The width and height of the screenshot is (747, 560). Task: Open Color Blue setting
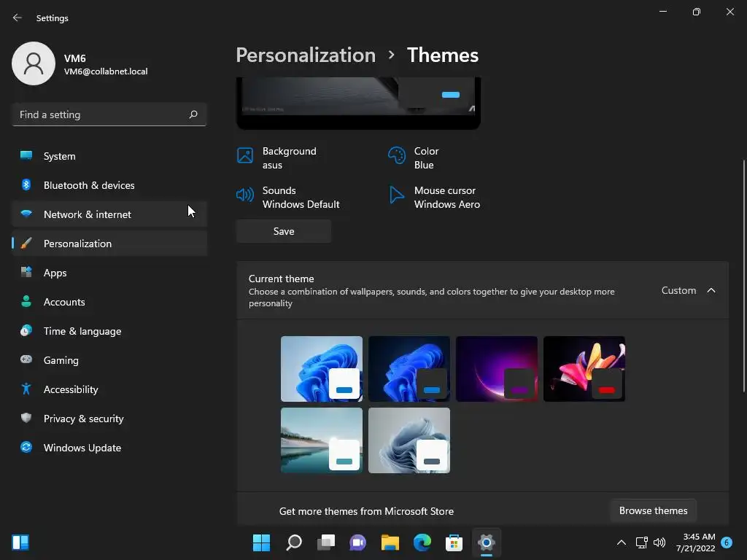click(426, 157)
